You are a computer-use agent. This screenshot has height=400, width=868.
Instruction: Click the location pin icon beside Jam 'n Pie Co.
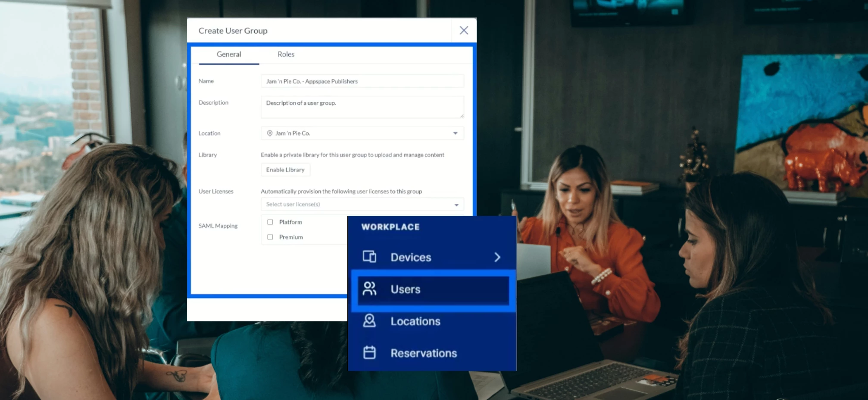pos(271,133)
